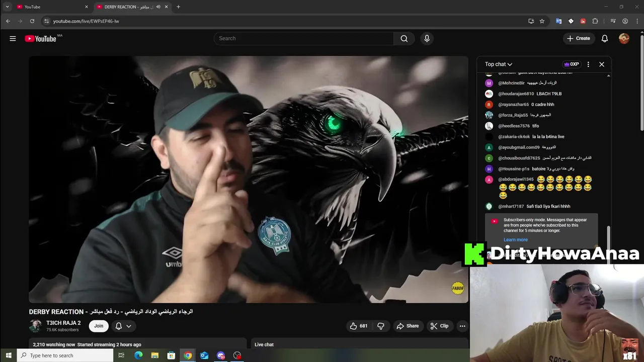Open T3ICH RAJA 2 channel name link
The width and height of the screenshot is (644, 362).
coord(63,323)
